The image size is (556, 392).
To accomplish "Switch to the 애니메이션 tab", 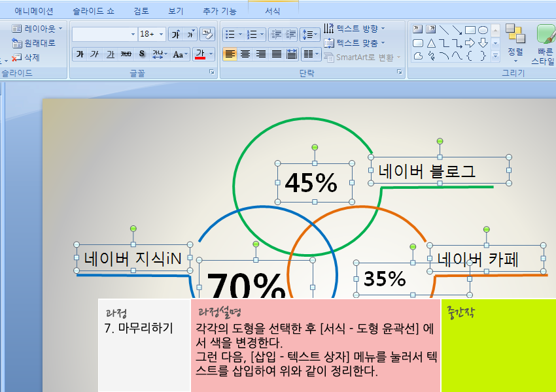I will pyautogui.click(x=34, y=11).
